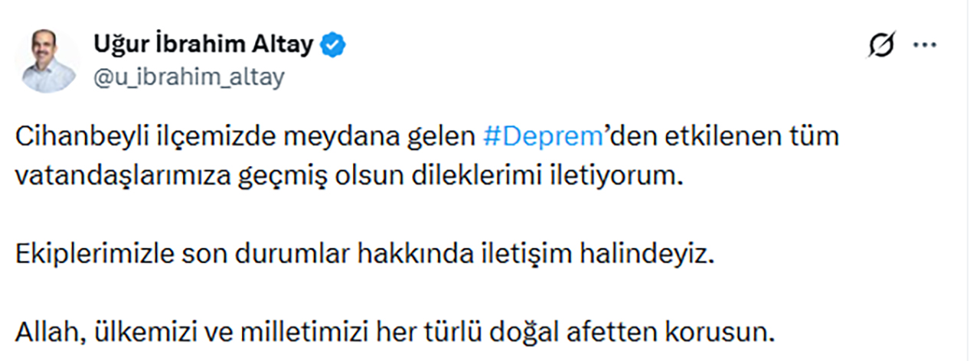Image resolution: width=980 pixels, height=361 pixels.
Task: Open the Grok icon on this post
Action: 882,47
